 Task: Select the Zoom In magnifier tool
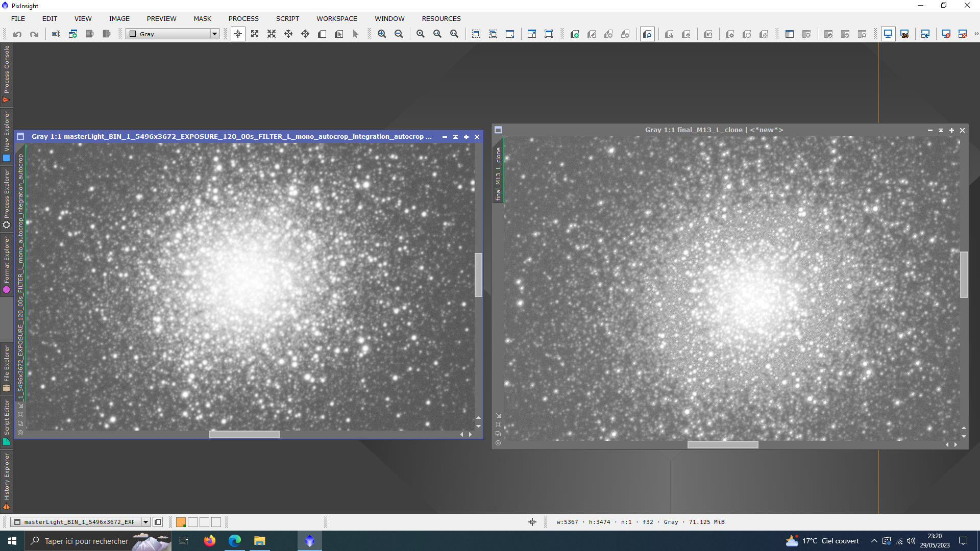click(382, 34)
